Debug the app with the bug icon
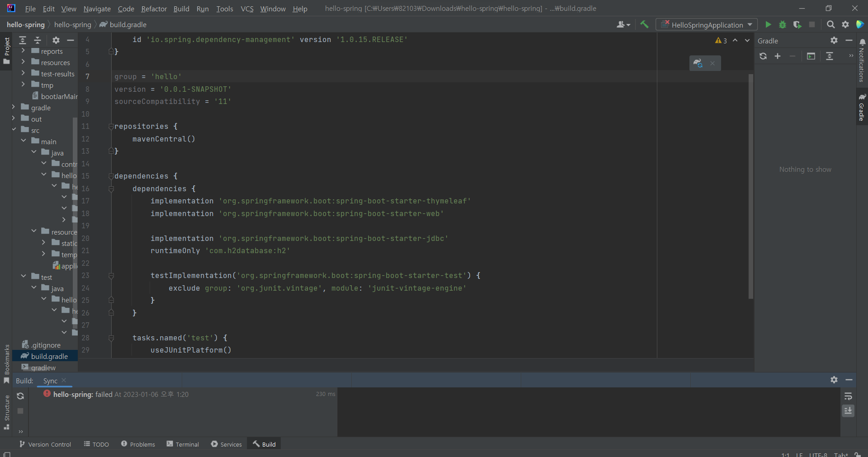The height and width of the screenshot is (457, 868). 782,24
